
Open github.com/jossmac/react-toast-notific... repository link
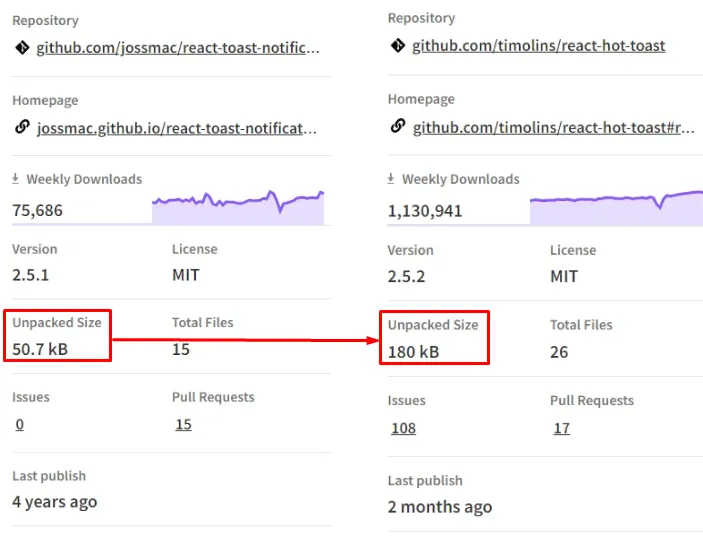coord(178,48)
